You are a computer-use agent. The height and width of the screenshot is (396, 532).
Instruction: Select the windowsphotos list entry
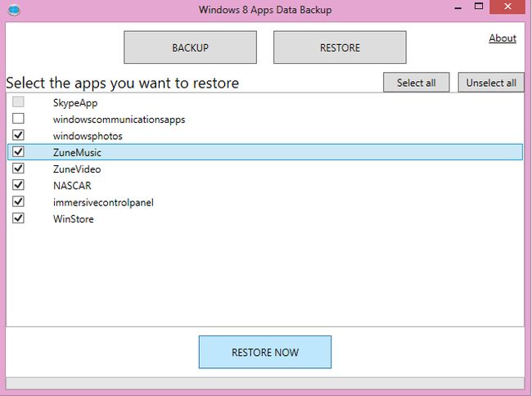(x=265, y=136)
